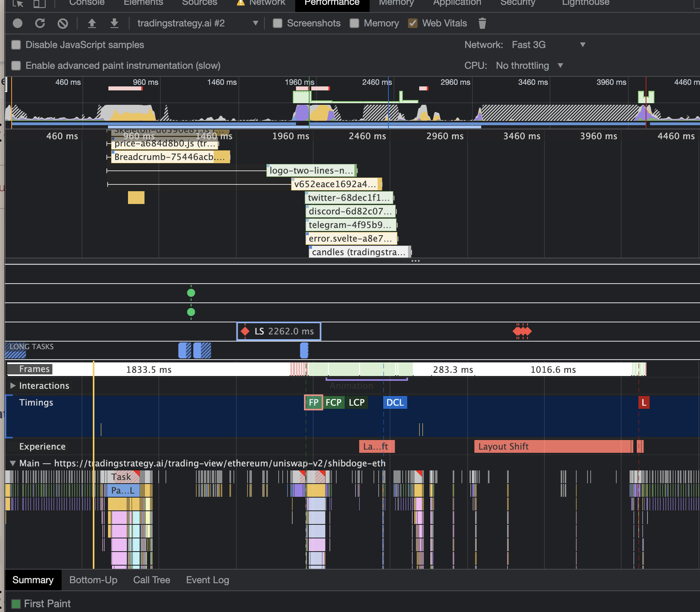Select the 283.3 ms frame
This screenshot has height=612, width=700.
pyautogui.click(x=453, y=370)
